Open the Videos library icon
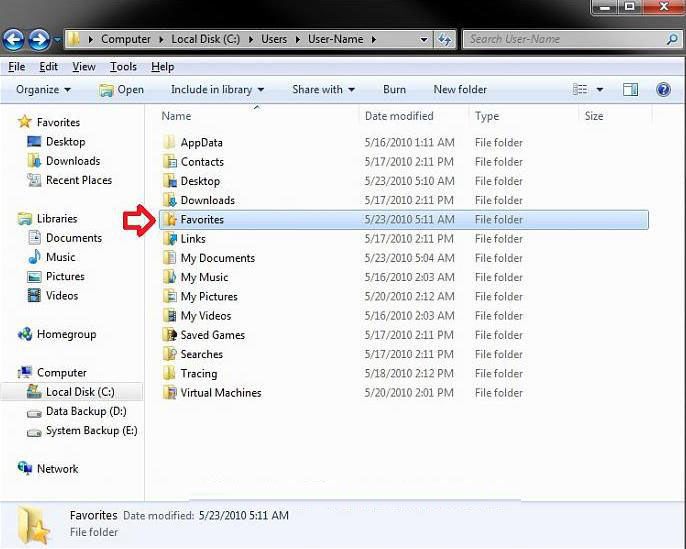The image size is (686, 549). tap(34, 295)
